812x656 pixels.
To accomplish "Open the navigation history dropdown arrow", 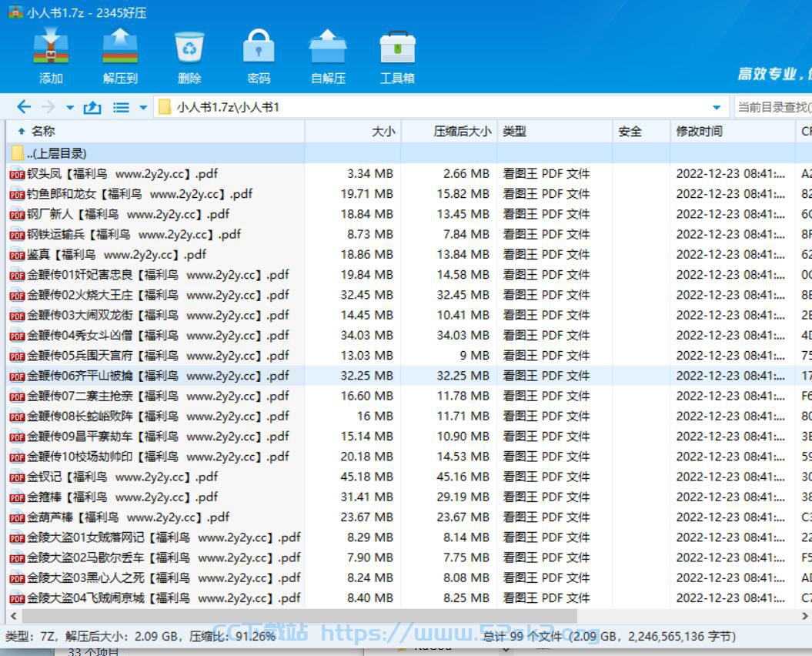I will [x=70, y=108].
